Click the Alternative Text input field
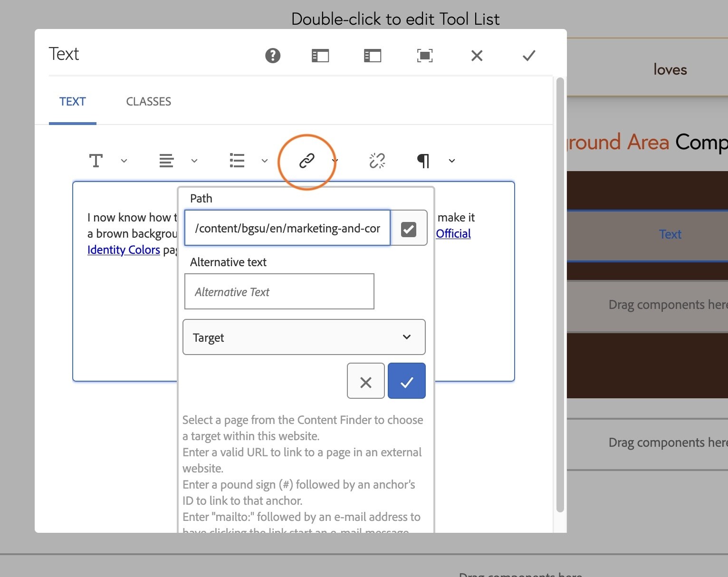This screenshot has width=728, height=577. (279, 291)
